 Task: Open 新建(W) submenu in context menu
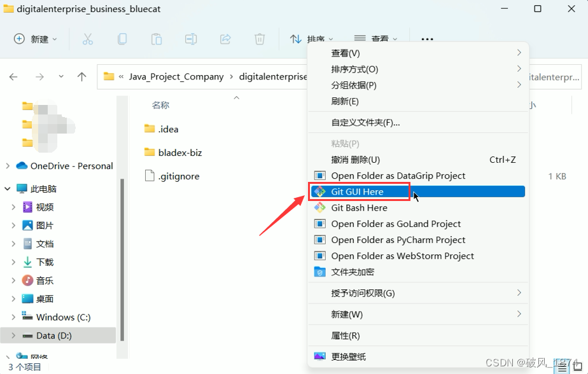(x=417, y=314)
